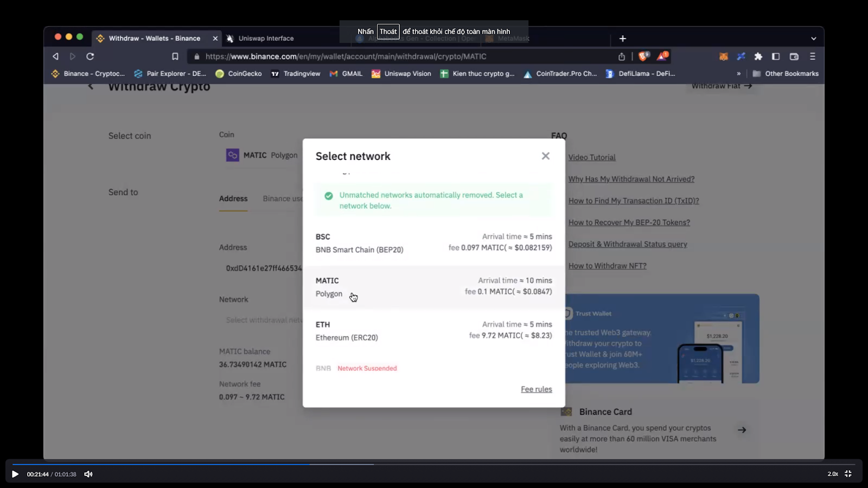Open MetaMask fox extension
868x488 pixels.
coord(723,56)
